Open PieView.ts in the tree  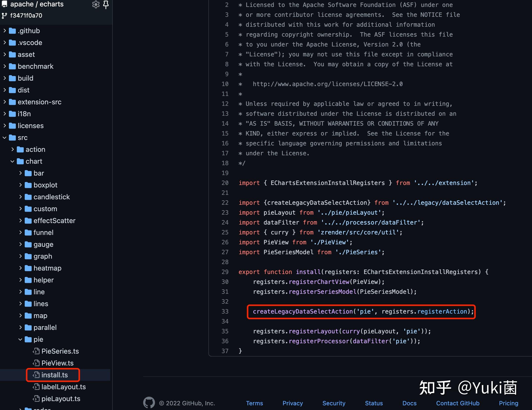[57, 363]
